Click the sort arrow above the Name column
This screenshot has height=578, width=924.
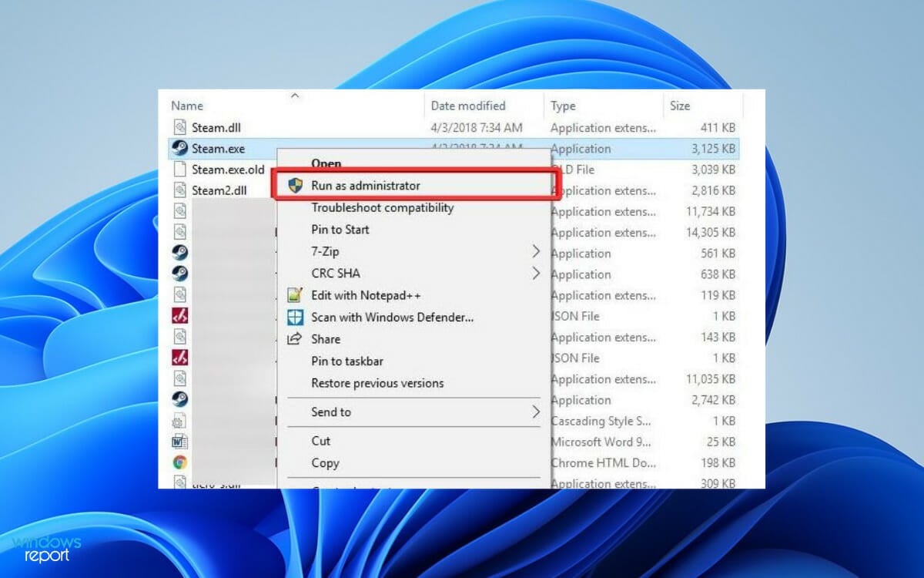[293, 96]
